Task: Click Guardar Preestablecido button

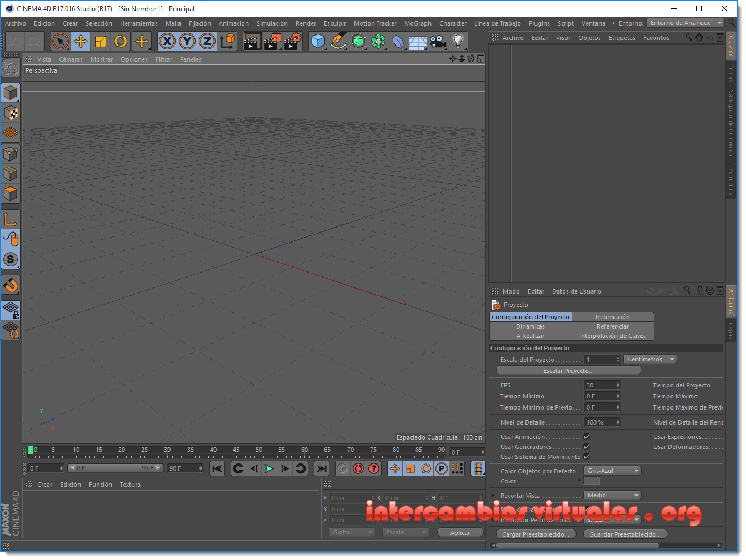Action: coord(625,534)
